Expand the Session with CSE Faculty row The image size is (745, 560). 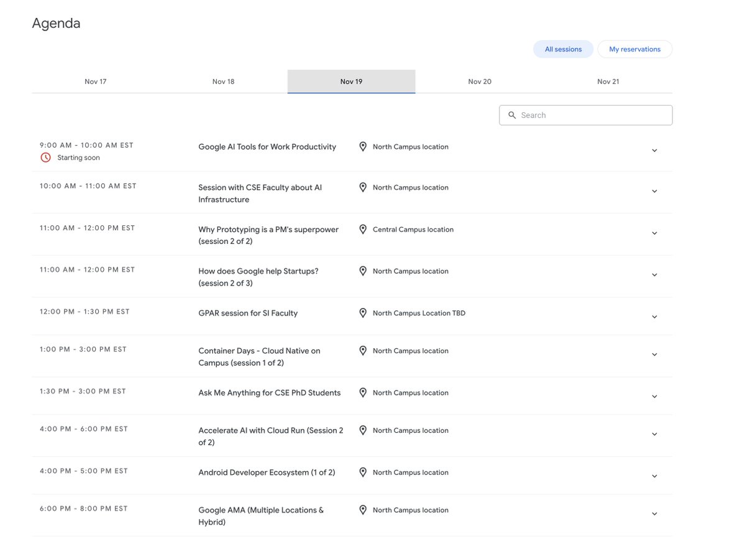click(654, 191)
